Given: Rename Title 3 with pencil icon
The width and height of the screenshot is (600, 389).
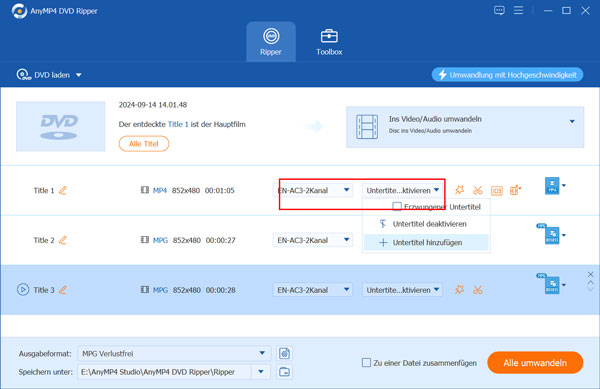Looking at the screenshot, I should (63, 290).
